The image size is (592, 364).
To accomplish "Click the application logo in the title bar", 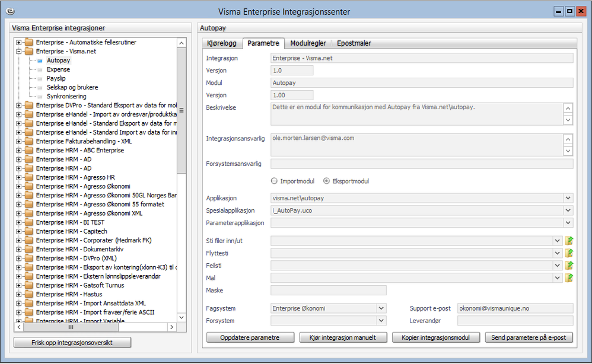I will coord(11,11).
